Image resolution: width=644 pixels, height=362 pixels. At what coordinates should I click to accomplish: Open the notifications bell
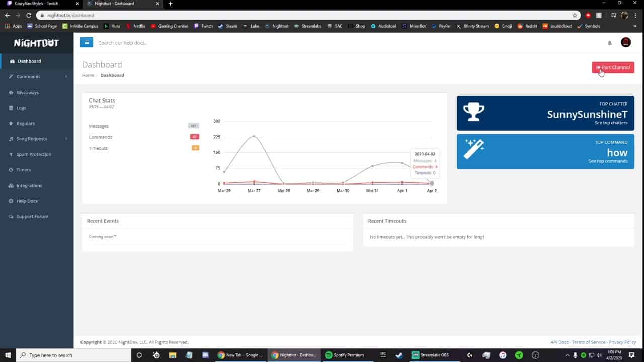pos(610,43)
